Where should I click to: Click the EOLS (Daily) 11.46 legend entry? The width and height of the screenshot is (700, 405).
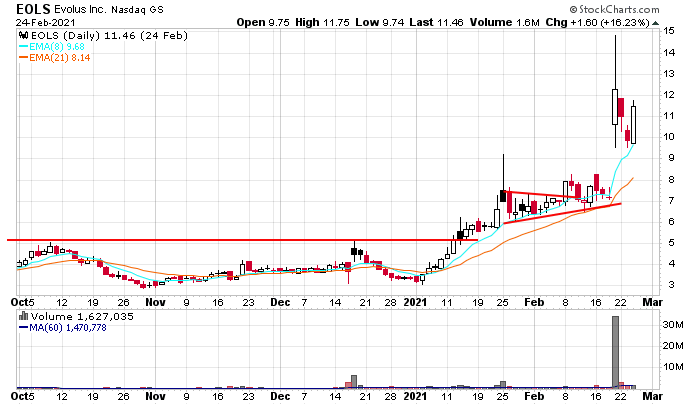[x=109, y=36]
